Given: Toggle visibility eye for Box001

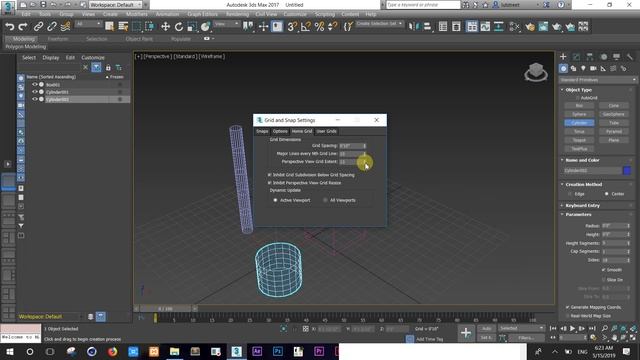Looking at the screenshot, I should (x=35, y=84).
